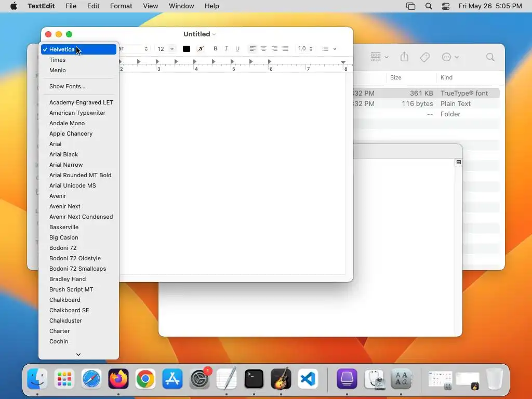Open the list bullets and numbering dropdown

pyautogui.click(x=329, y=49)
